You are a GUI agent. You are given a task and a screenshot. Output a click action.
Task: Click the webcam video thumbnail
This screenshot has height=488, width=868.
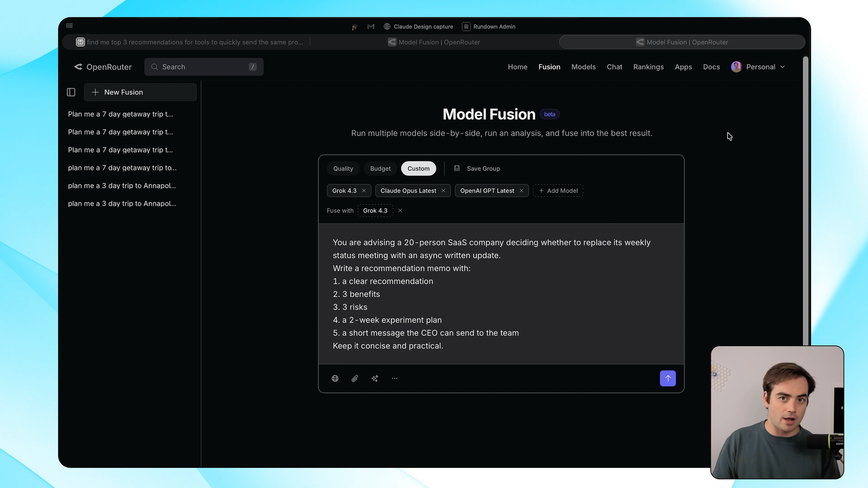pos(777,412)
